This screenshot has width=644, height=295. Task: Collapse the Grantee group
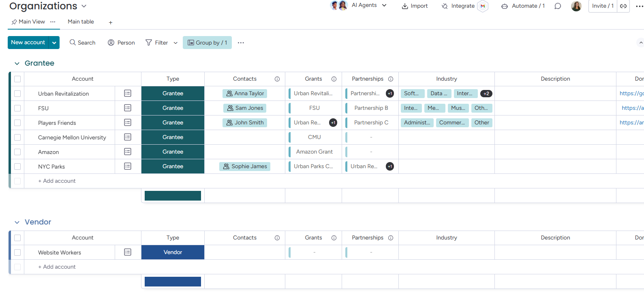(17, 64)
